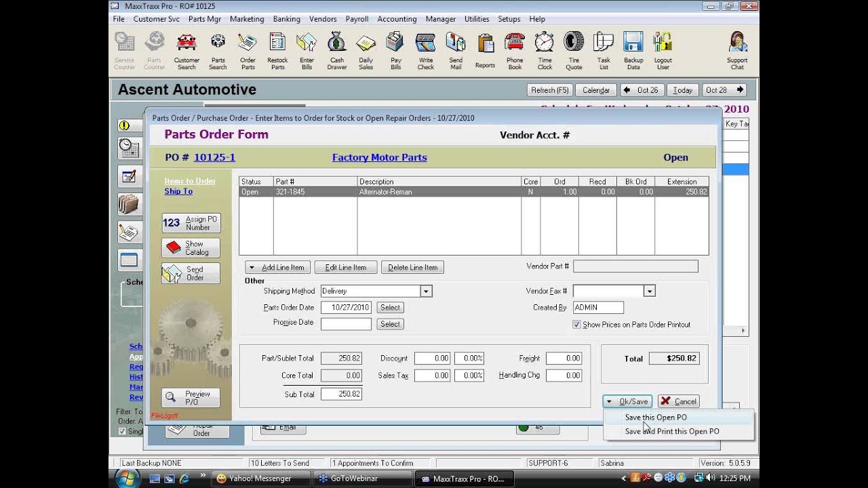Click the Sales Tax percent field
The width and height of the screenshot is (868, 488).
point(469,375)
